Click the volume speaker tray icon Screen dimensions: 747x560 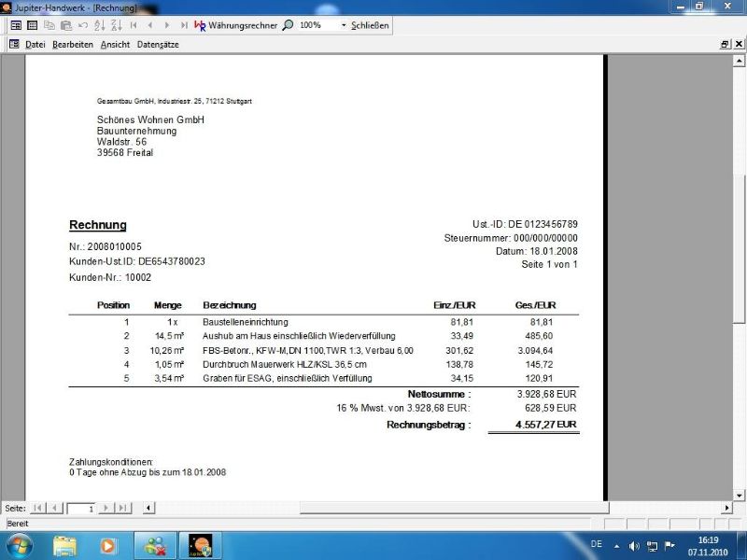coord(634,545)
